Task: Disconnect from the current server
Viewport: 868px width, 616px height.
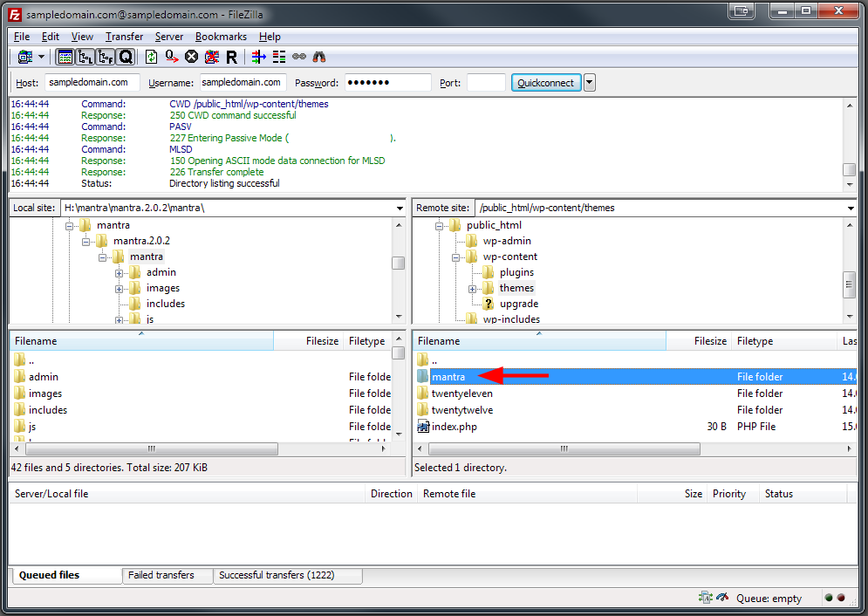Action: point(211,57)
